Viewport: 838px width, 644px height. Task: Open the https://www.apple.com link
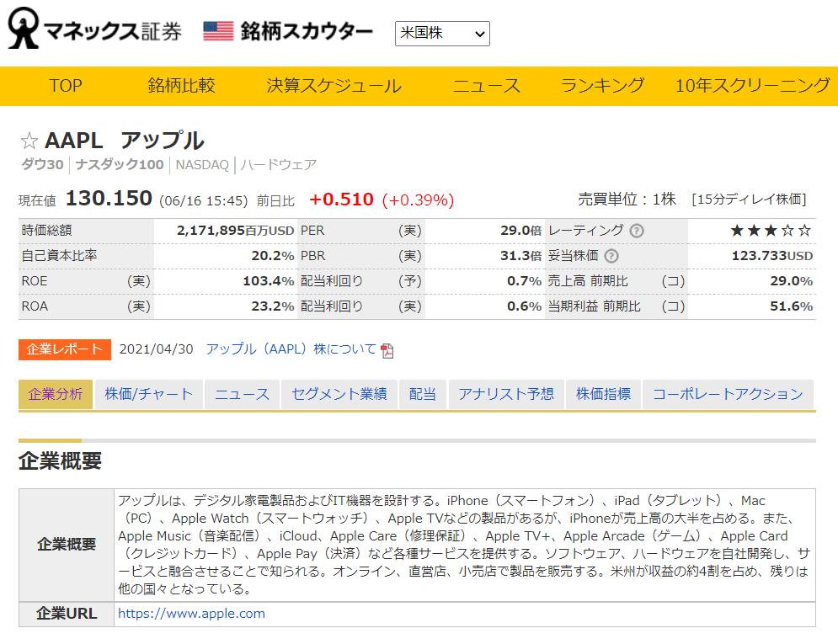point(191,614)
